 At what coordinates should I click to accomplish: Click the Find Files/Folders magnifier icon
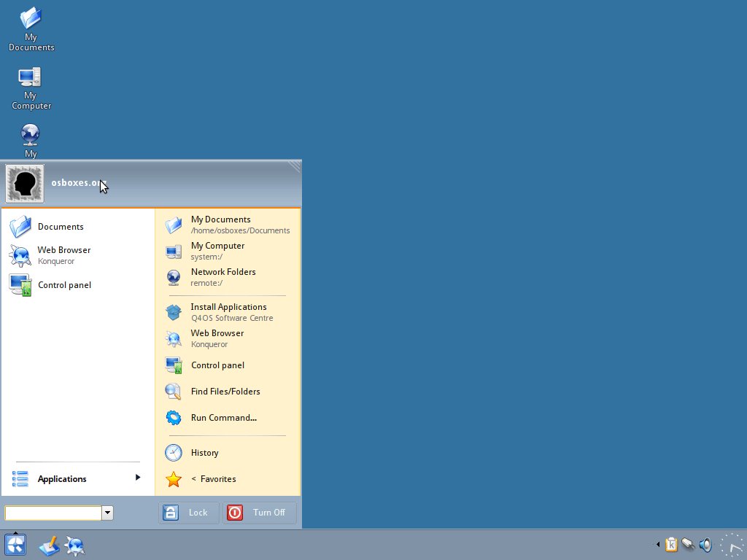(174, 392)
